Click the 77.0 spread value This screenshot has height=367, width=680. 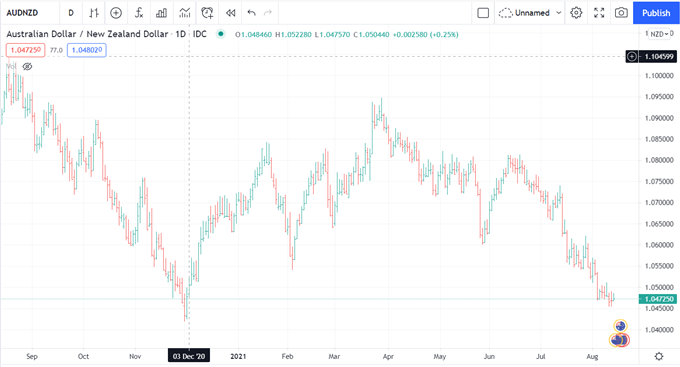point(56,50)
